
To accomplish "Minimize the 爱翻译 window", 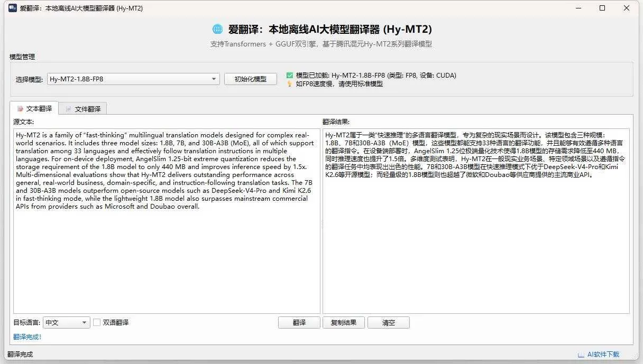I will [578, 8].
